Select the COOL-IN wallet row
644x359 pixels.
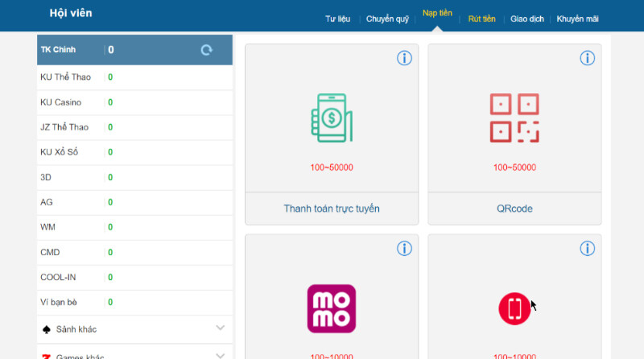pos(134,278)
